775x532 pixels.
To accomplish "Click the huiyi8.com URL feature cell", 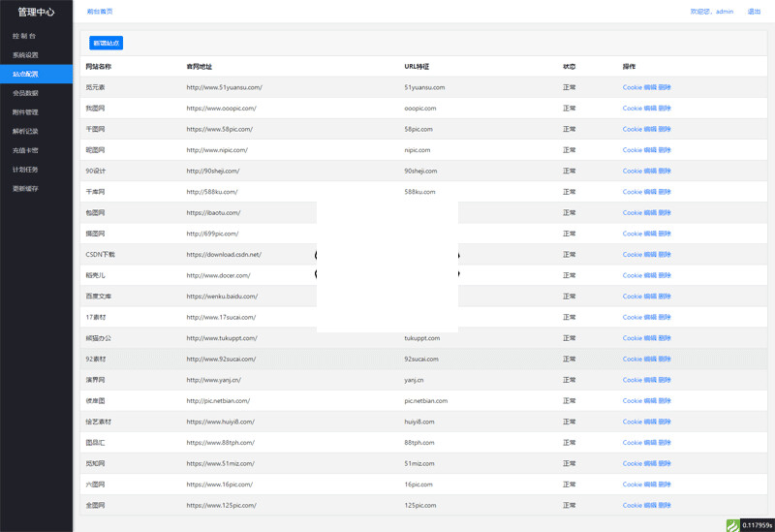I will (x=419, y=422).
